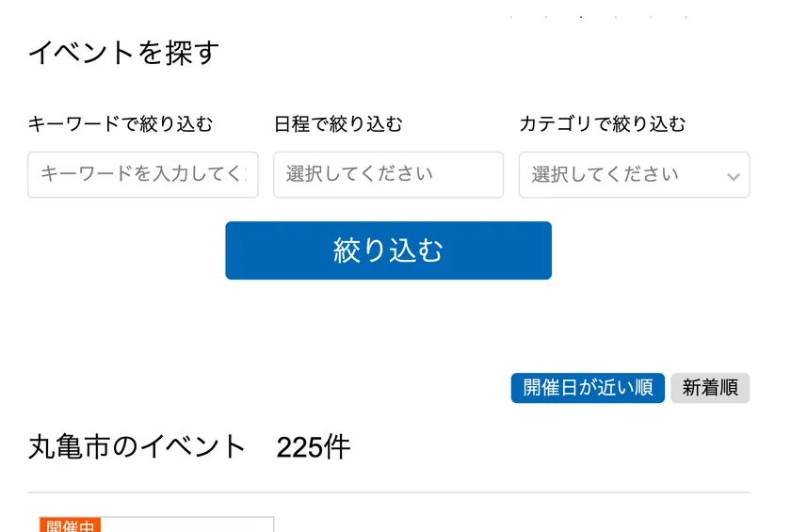Viewport: 791px width, 532px height.
Task: Click the イベントを探す heading
Action: [123, 53]
